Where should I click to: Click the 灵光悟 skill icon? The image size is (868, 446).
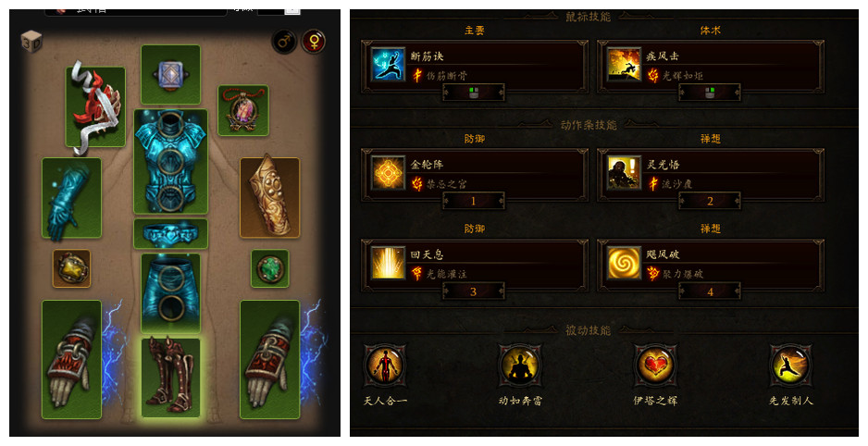coord(624,173)
